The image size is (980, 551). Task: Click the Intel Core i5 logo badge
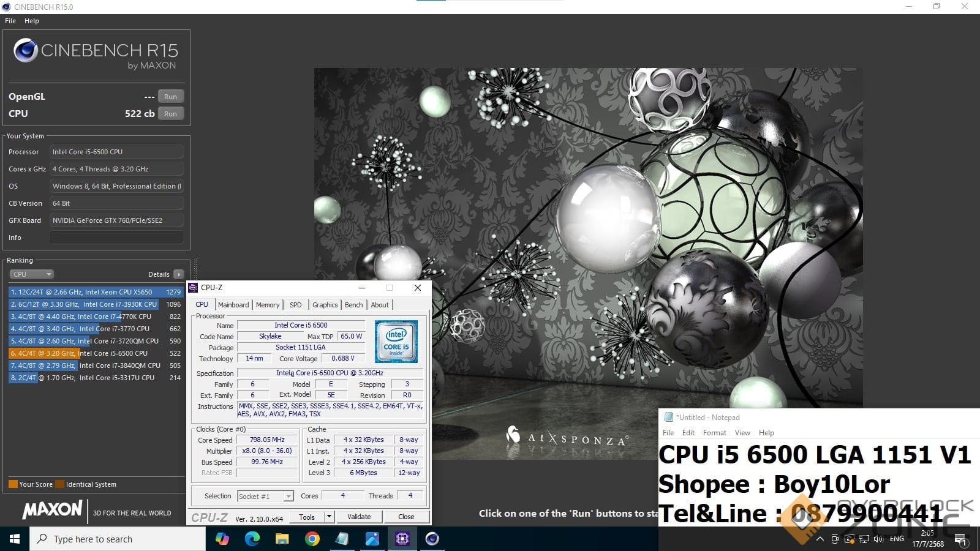click(396, 342)
